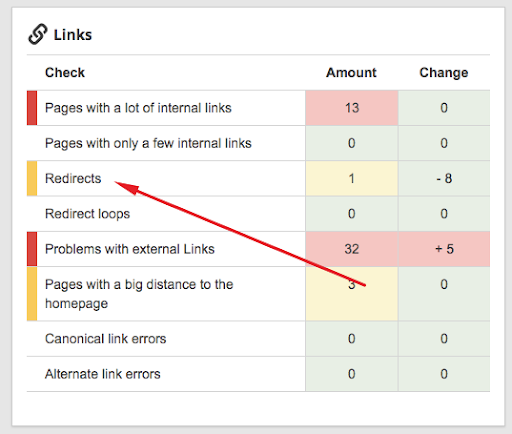Click change value - 8 for Redirects
This screenshot has height=434, width=512.
tap(444, 178)
